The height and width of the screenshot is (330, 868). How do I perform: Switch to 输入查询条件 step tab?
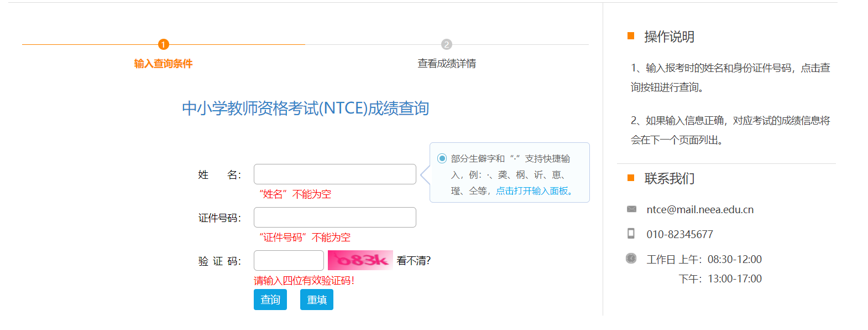tap(163, 64)
